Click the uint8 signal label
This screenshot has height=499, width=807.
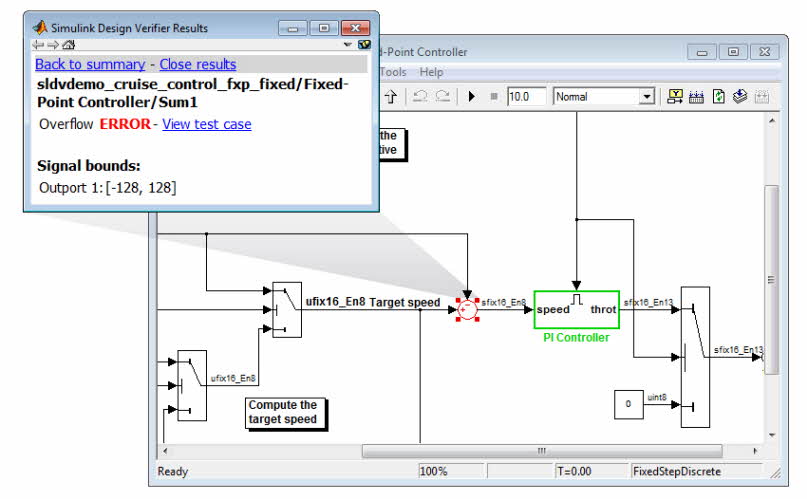657,397
